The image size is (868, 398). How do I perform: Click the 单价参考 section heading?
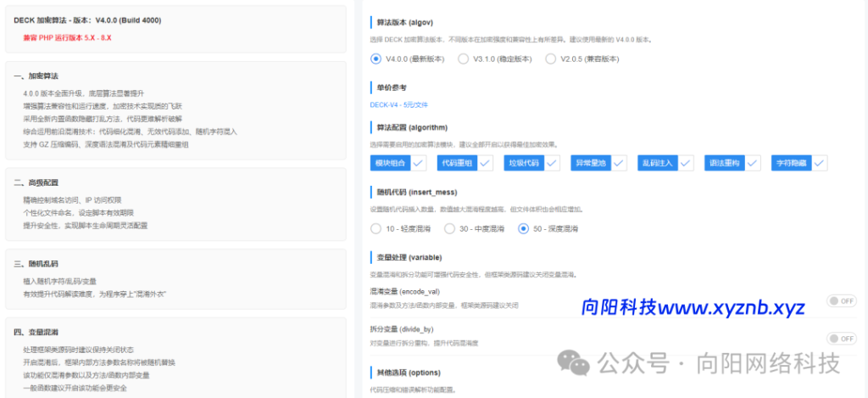click(x=392, y=87)
